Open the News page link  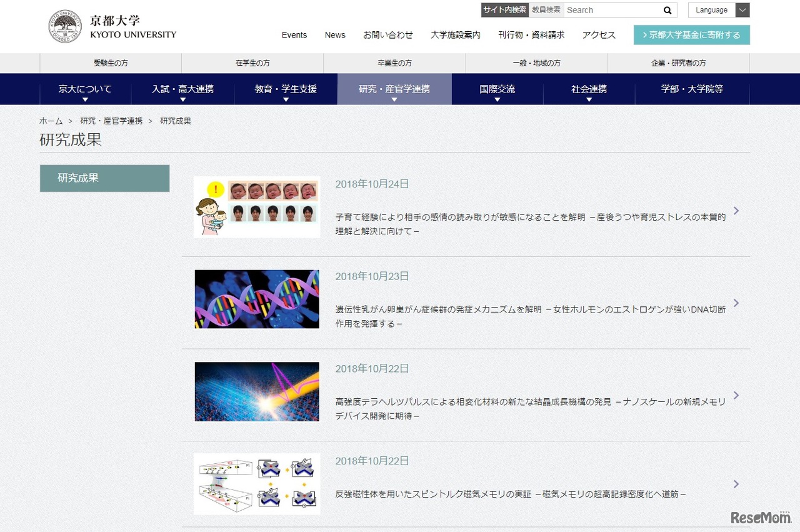pyautogui.click(x=335, y=35)
